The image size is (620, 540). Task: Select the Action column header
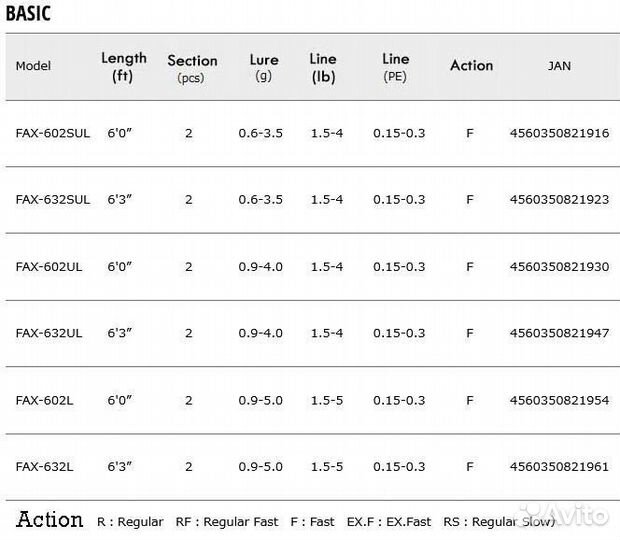pyautogui.click(x=471, y=66)
